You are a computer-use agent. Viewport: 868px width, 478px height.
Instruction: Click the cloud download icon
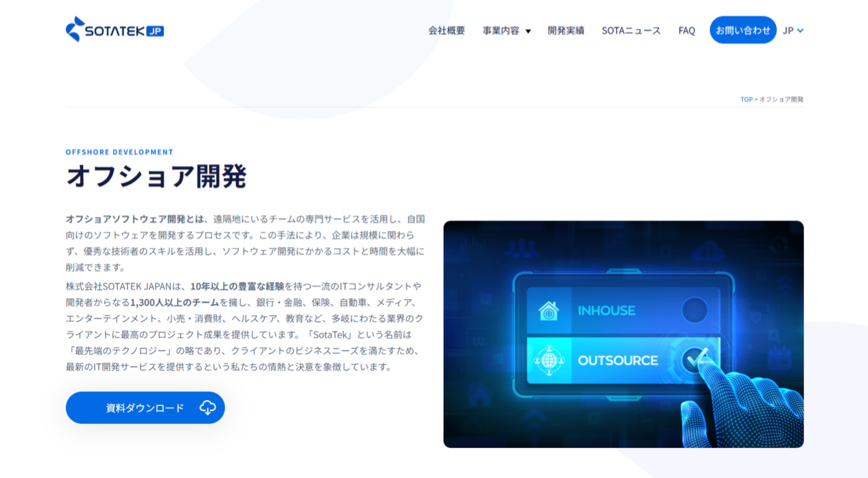point(208,408)
